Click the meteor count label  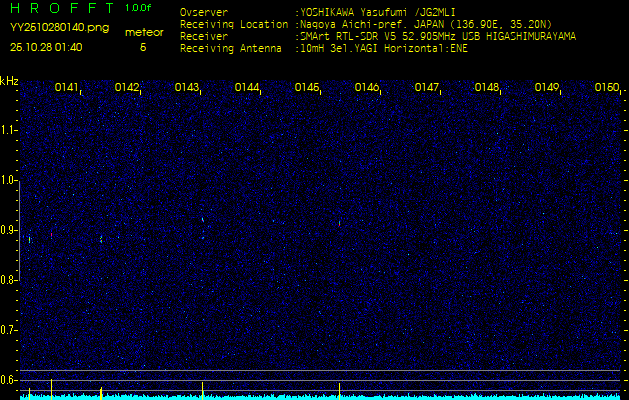pyautogui.click(x=143, y=32)
